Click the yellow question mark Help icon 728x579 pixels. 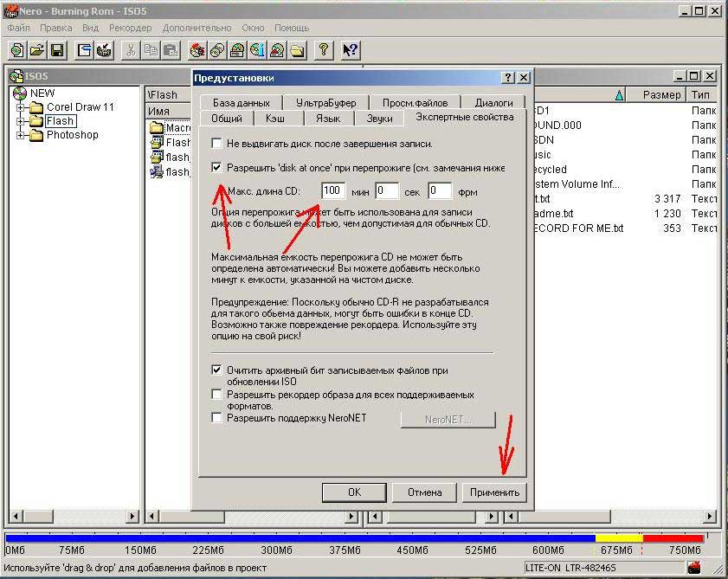(324, 49)
